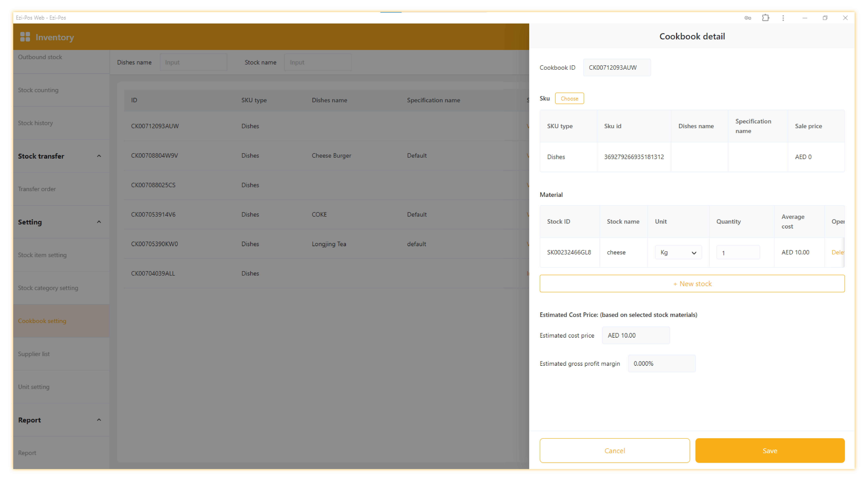Click the cheese Quantity input field
This screenshot has height=481, width=868.
[738, 253]
